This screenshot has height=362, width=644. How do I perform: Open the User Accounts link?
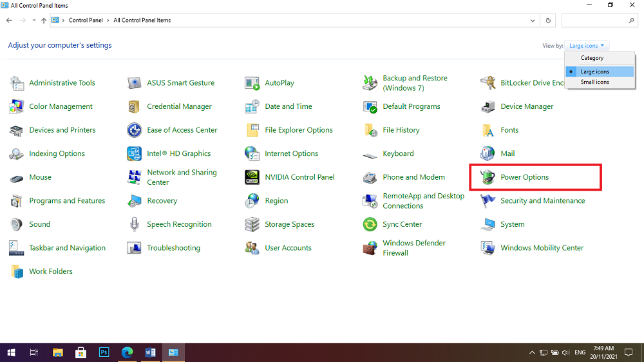[x=288, y=248]
